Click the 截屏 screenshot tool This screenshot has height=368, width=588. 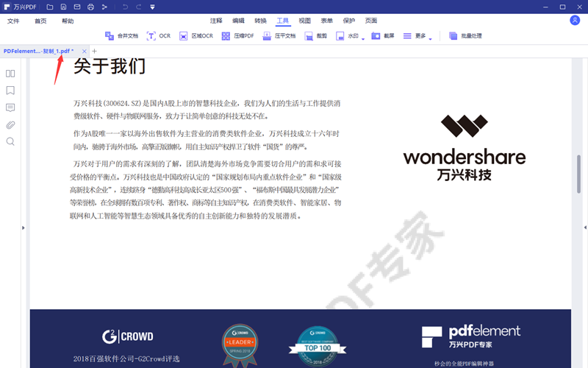pyautogui.click(x=383, y=35)
